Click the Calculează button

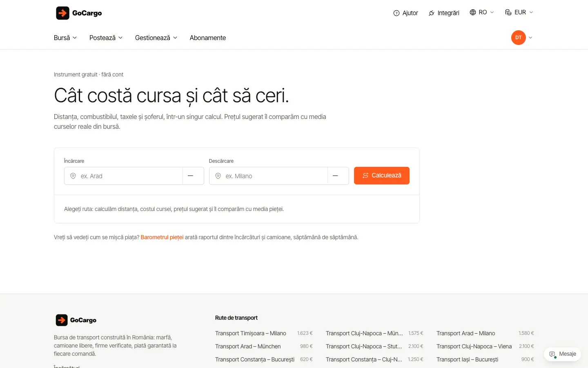point(382,175)
